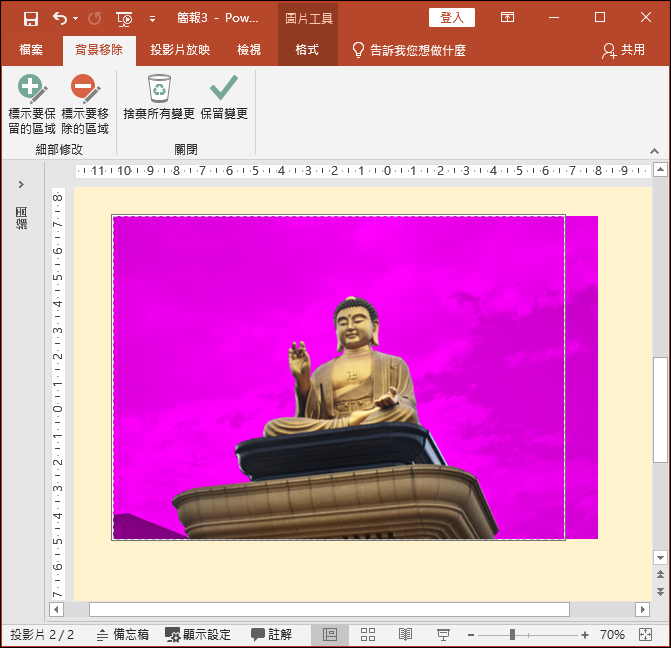Open Ribbon Display Options icon
Screen dimensions: 671x648
[x=507, y=17]
